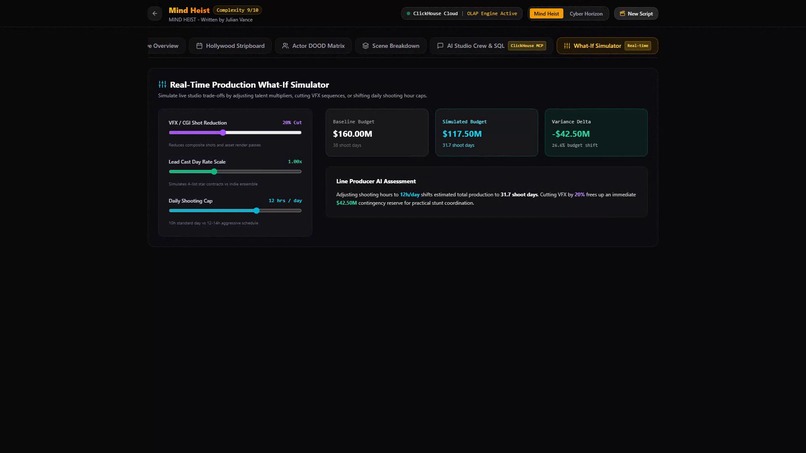The width and height of the screenshot is (806, 453).
Task: Click the Real-Time Production What-If Simulator heading
Action: [249, 84]
